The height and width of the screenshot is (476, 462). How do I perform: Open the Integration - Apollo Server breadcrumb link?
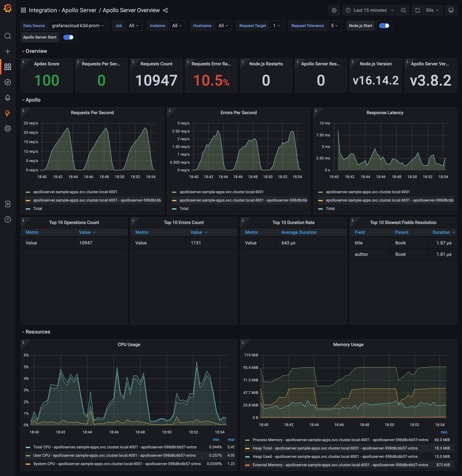tap(63, 10)
